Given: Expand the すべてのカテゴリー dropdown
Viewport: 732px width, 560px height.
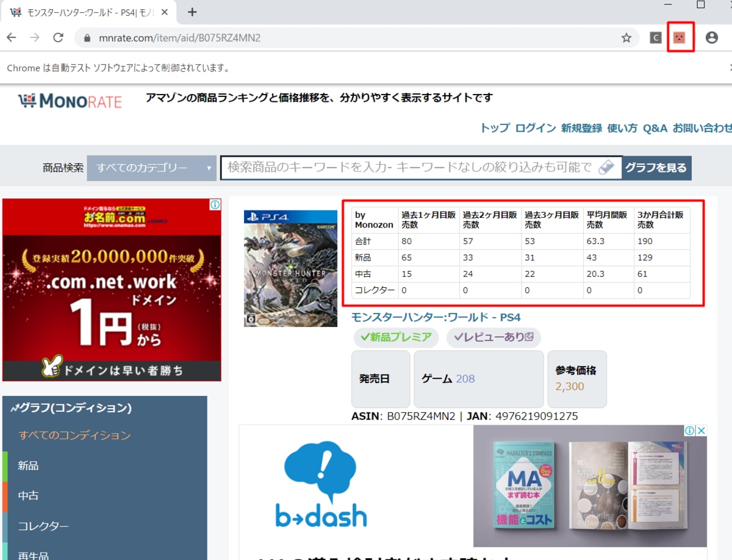Looking at the screenshot, I should tap(151, 168).
